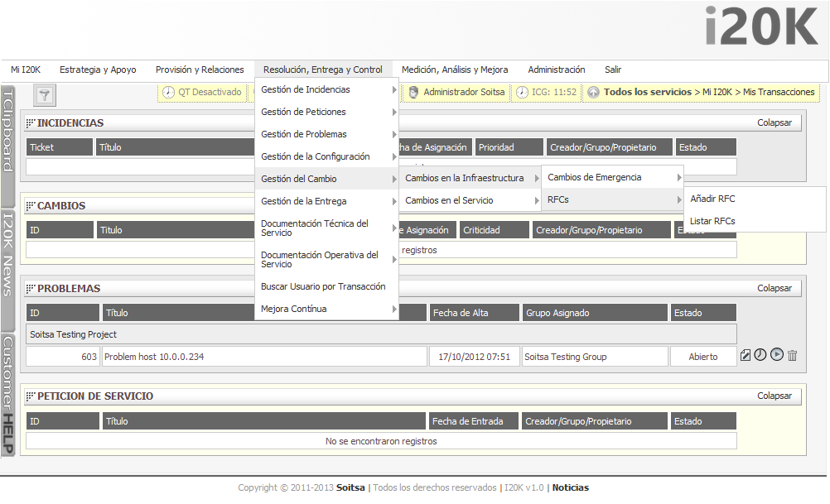Open the Administración menu
Image resolution: width=830 pixels, height=504 pixels.
pos(556,70)
